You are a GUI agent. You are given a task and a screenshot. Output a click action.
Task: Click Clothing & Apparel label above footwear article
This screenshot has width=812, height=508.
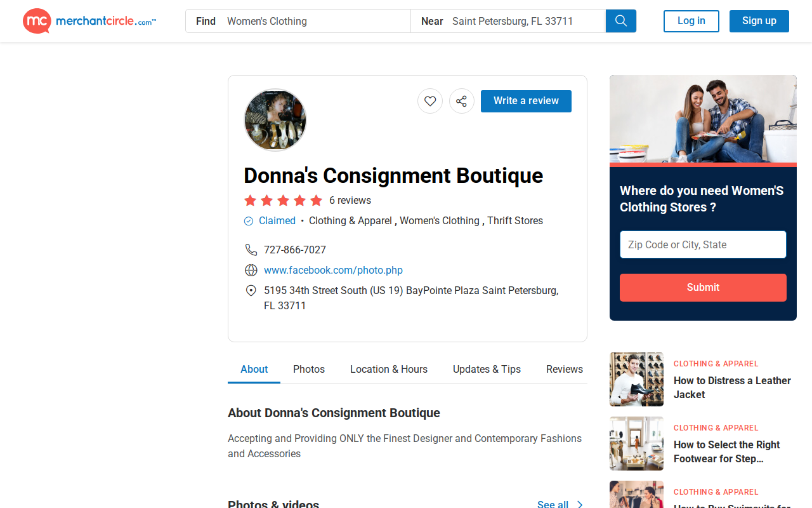tap(716, 428)
